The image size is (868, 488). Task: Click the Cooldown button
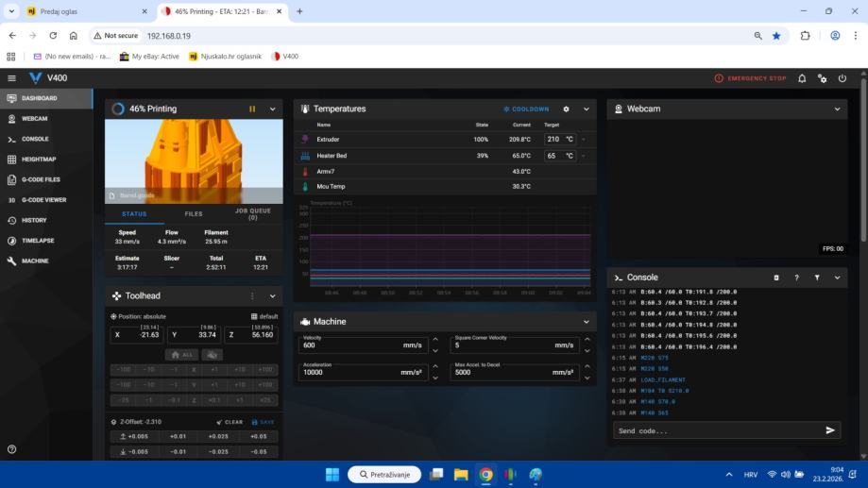(x=526, y=109)
